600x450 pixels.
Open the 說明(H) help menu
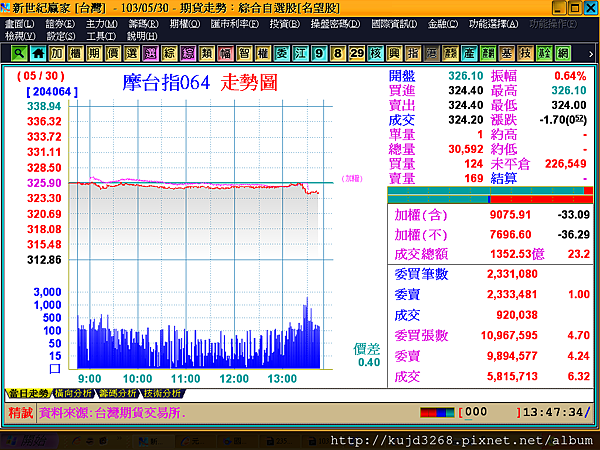tap(142, 36)
